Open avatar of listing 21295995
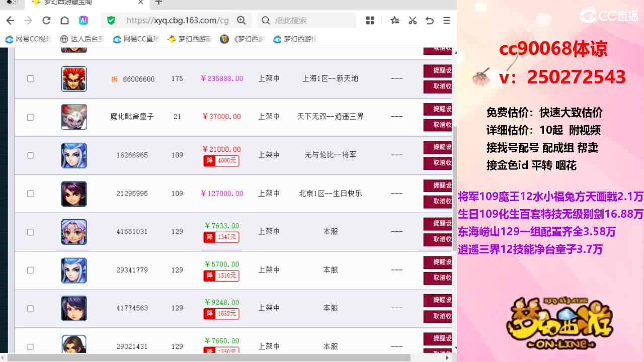The height and width of the screenshot is (362, 644). point(74,194)
